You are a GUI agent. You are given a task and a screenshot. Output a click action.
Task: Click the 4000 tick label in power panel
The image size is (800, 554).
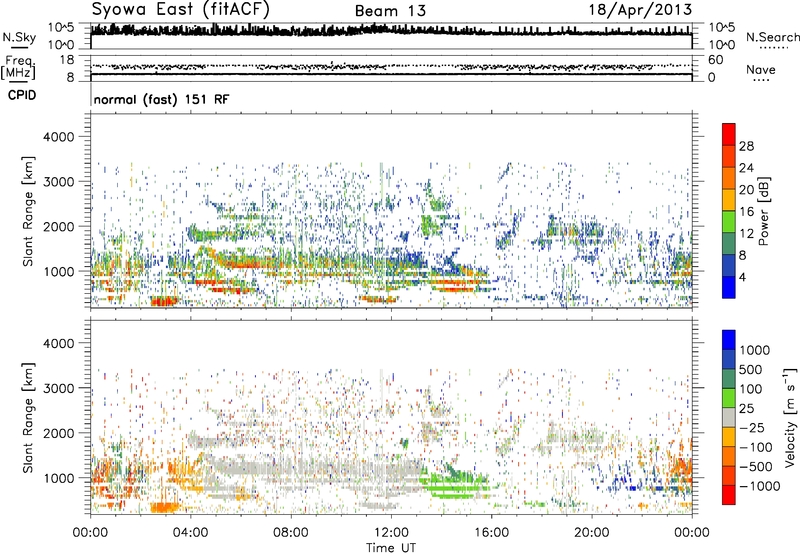click(x=59, y=137)
